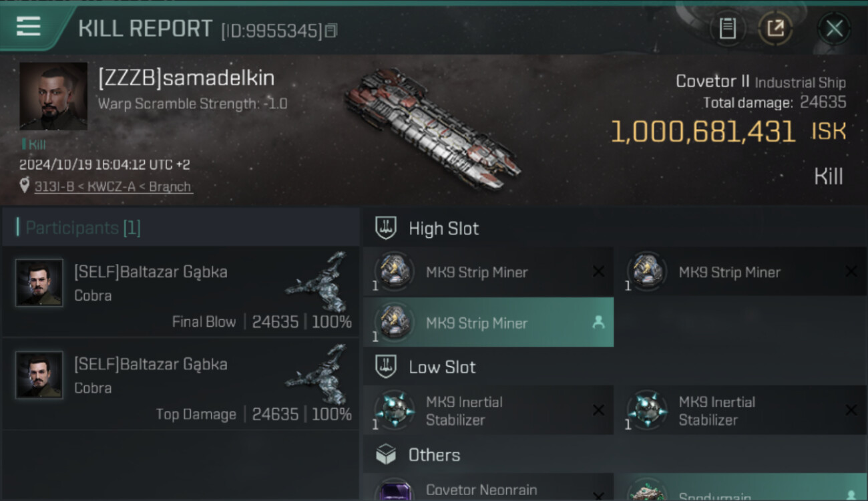Click the X on the second Inertial Stabilizer

point(851,410)
